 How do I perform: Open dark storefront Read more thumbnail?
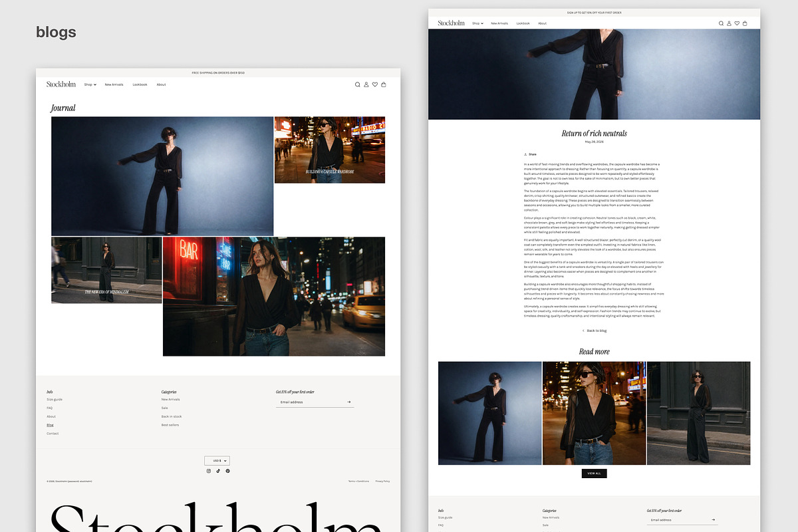pos(698,413)
